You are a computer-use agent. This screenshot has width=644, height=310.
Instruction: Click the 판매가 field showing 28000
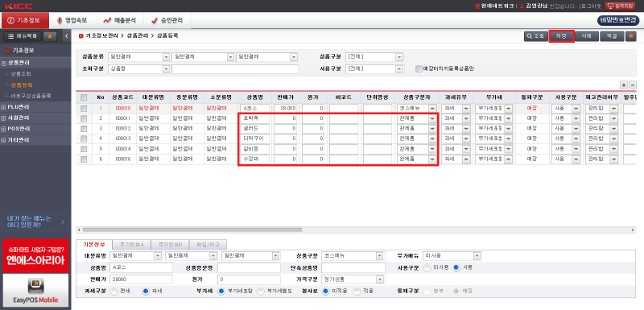tap(141, 279)
